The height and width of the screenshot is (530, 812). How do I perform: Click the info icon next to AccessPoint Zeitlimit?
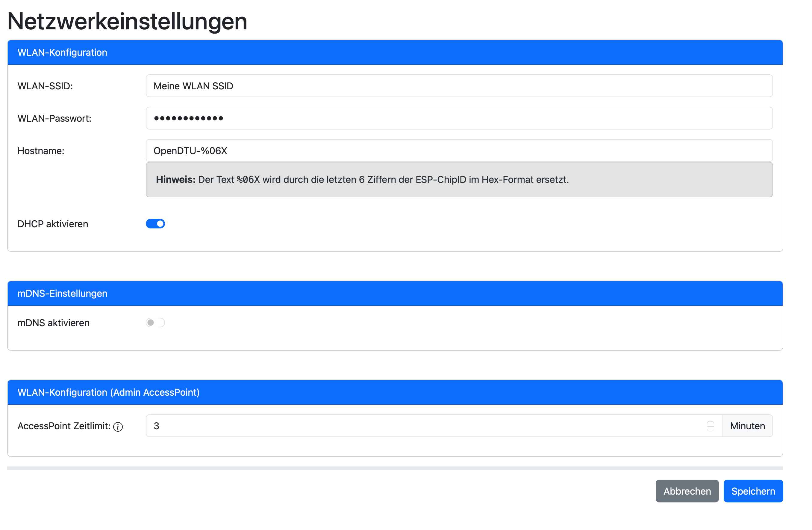pos(118,427)
